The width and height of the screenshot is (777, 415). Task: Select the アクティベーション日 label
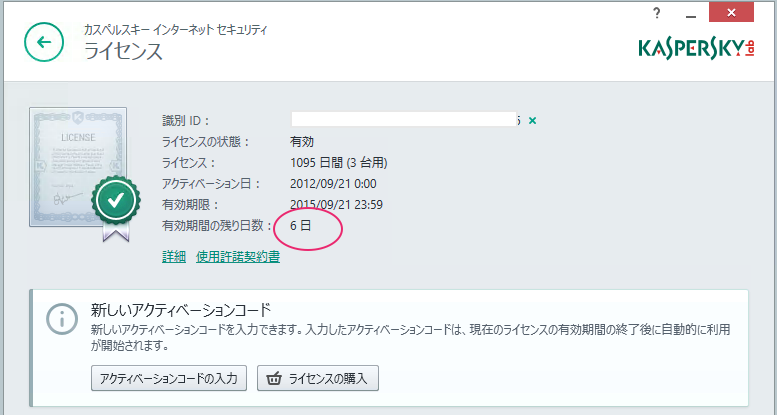212,184
